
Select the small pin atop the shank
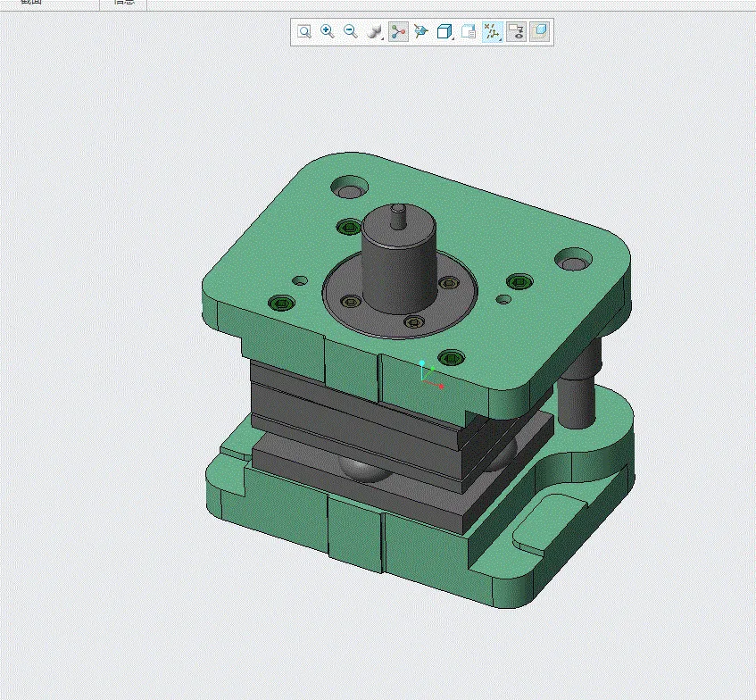point(398,216)
